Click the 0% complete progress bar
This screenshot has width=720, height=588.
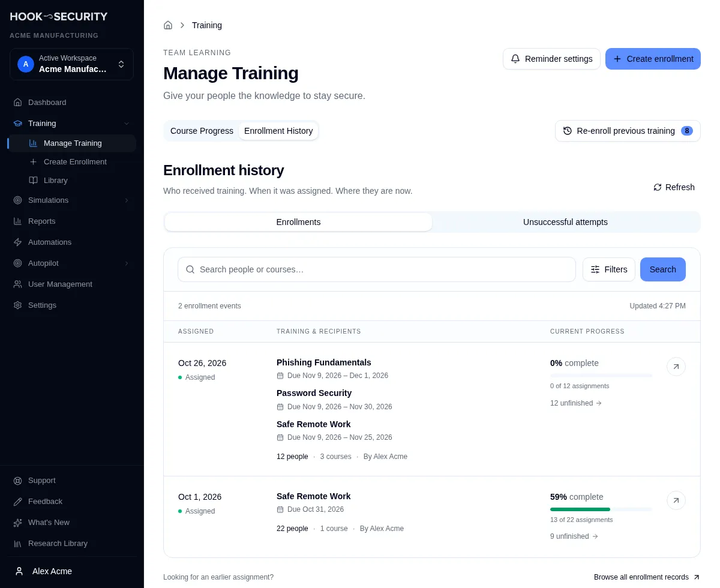click(x=601, y=376)
